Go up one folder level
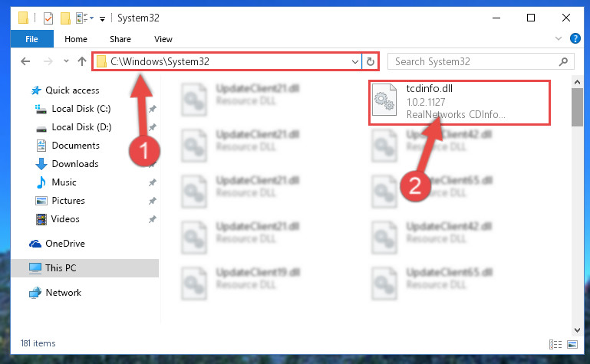The width and height of the screenshot is (590, 364). [81, 61]
